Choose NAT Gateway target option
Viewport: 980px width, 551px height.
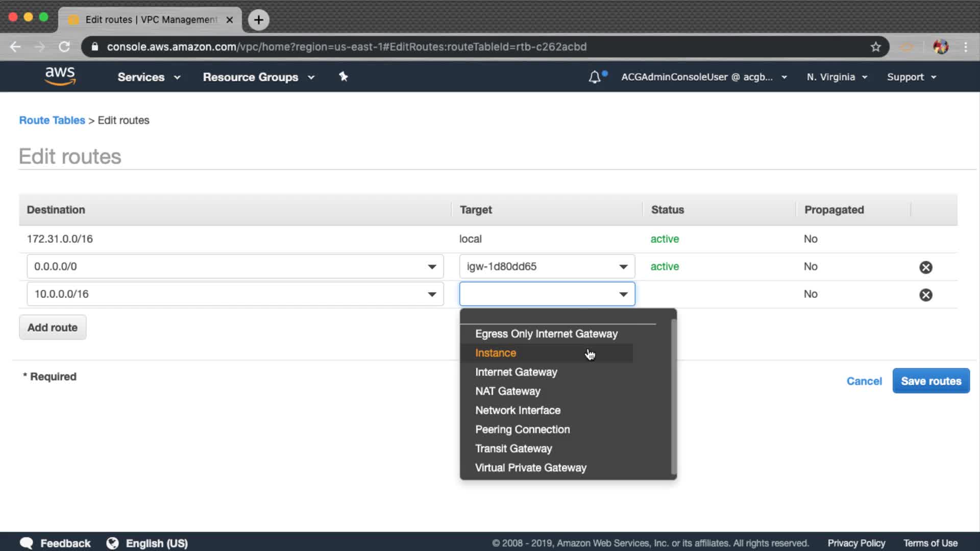pyautogui.click(x=507, y=391)
